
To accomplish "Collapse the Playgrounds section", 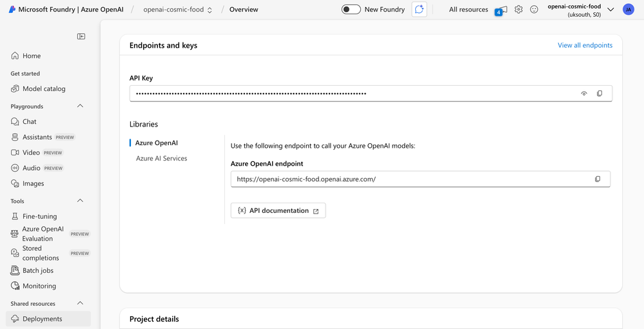I will [81, 106].
